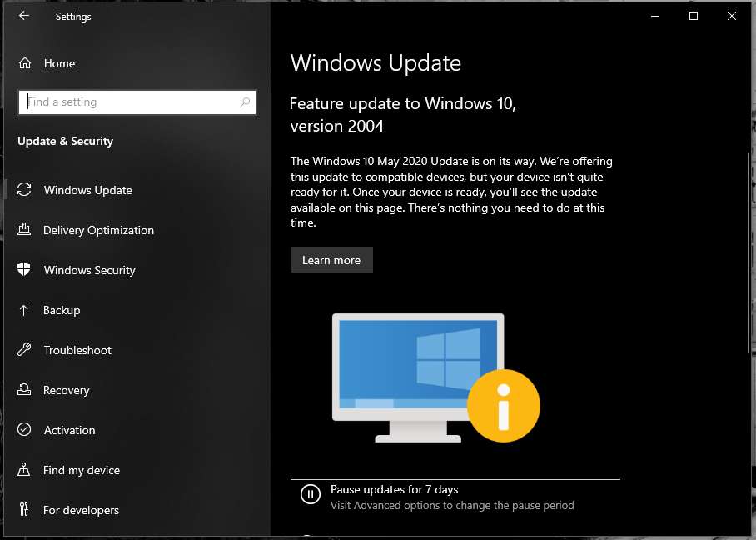Click the back arrow in Settings
756x540 pixels.
click(24, 16)
